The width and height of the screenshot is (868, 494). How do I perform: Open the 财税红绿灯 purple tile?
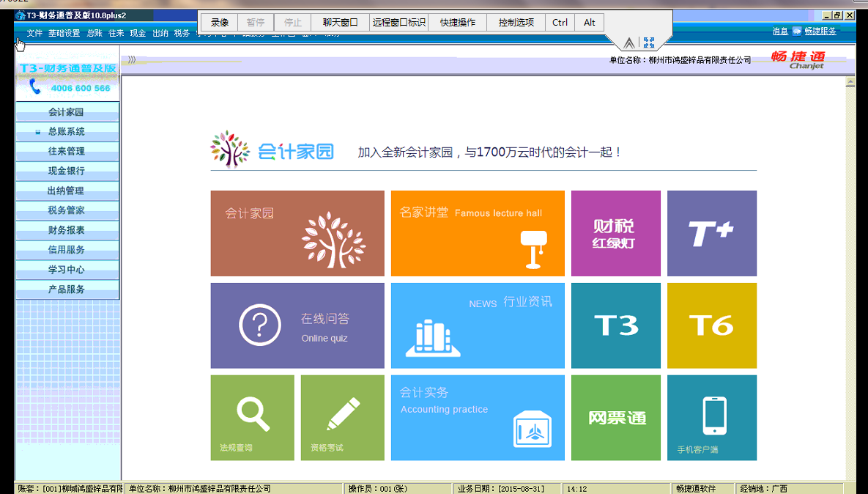(x=615, y=233)
